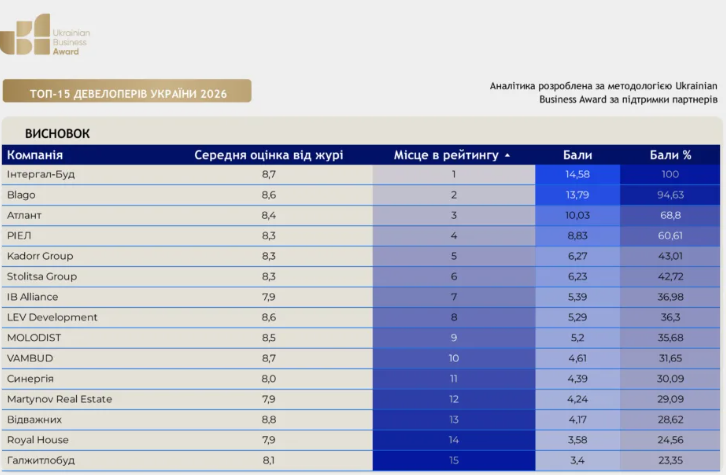Viewport: 726px width, 475px height.
Task: Click the VAMBUD company name
Action: [30, 358]
